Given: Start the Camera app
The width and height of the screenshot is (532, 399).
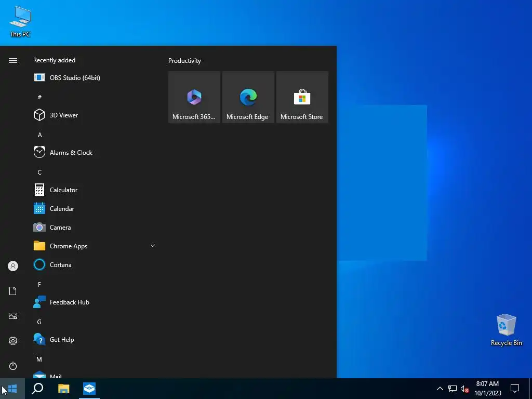Looking at the screenshot, I should pos(95,228).
